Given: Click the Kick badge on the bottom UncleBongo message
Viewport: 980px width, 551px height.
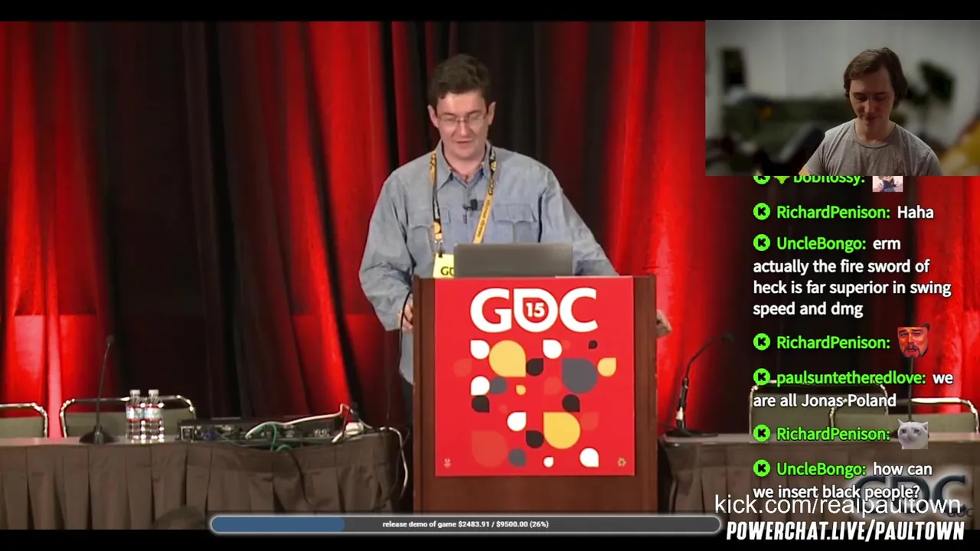Looking at the screenshot, I should [x=761, y=468].
